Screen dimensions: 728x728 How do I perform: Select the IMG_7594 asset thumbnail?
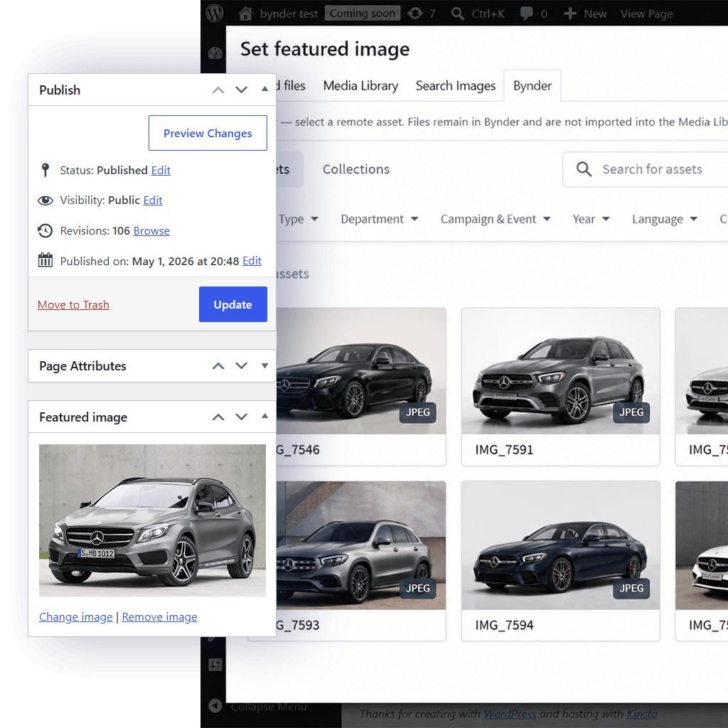[x=560, y=545]
